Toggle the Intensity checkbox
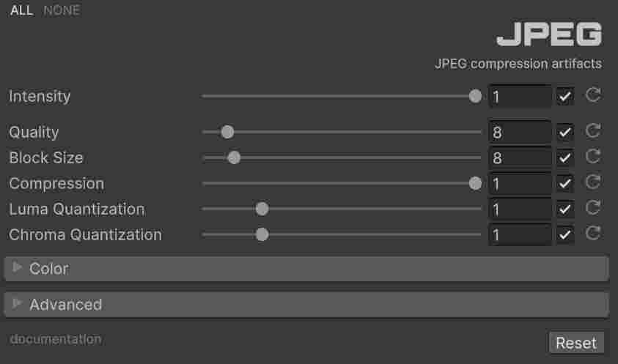 point(564,96)
